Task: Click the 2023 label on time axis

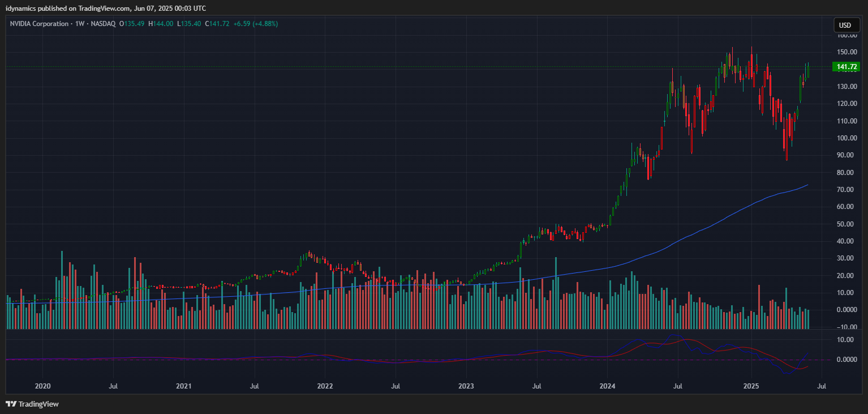Action: coord(466,386)
